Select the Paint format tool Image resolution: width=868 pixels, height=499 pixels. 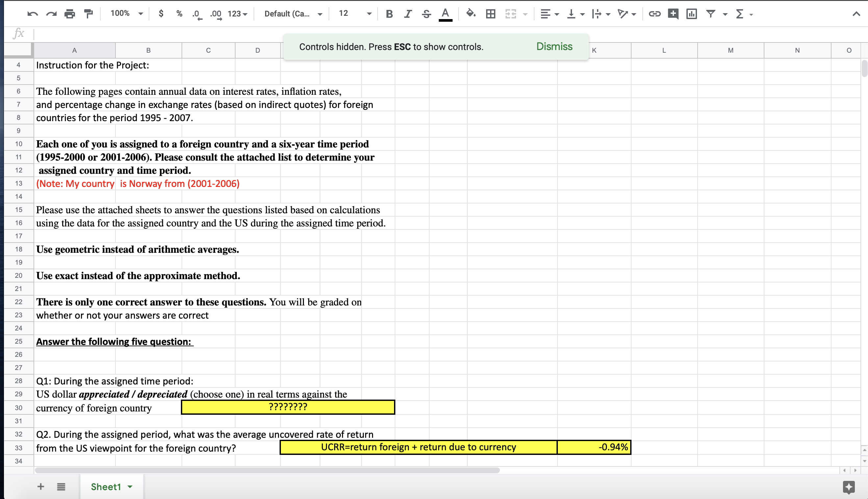[89, 14]
